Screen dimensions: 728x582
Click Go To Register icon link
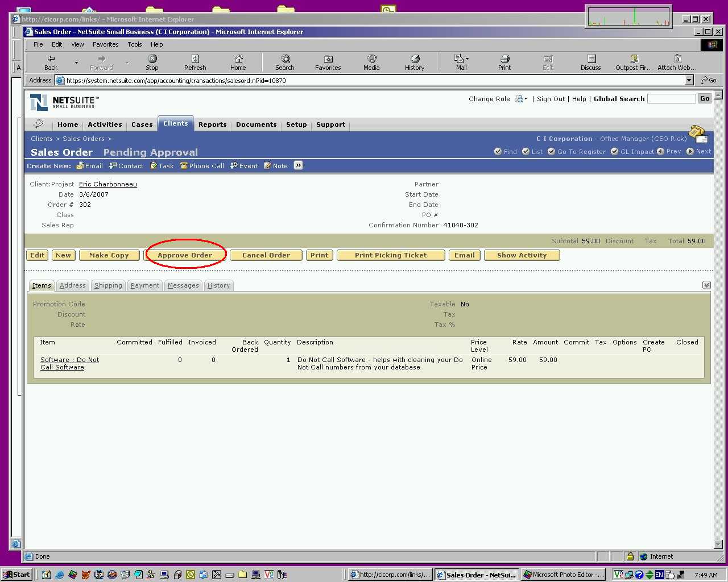coord(576,152)
